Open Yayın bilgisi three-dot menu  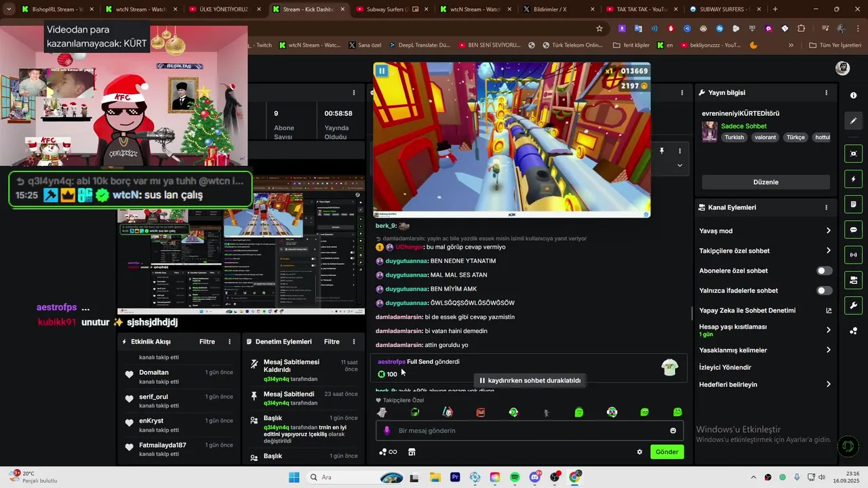click(x=826, y=92)
